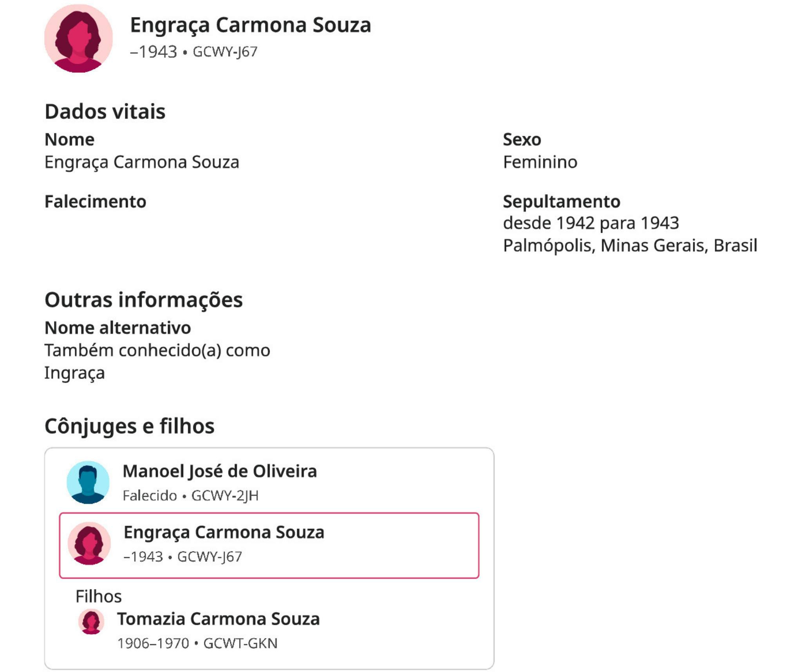Click the Outras informações heading
The image size is (802, 672).
[143, 300]
